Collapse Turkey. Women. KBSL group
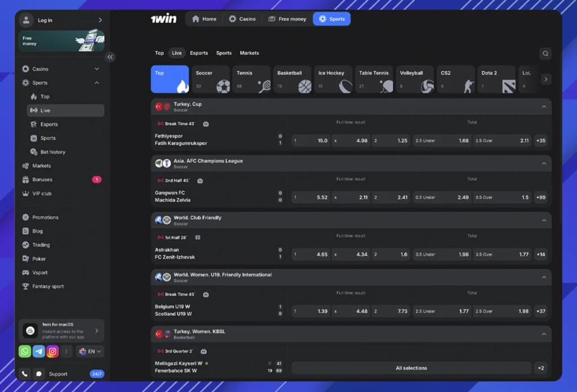Screen dimensions: 577x392 544,334
